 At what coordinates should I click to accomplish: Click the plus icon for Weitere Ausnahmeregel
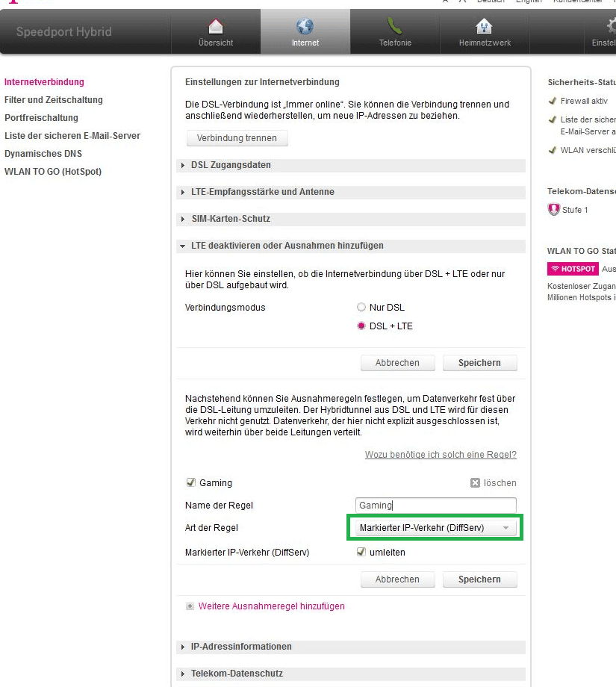coord(190,606)
